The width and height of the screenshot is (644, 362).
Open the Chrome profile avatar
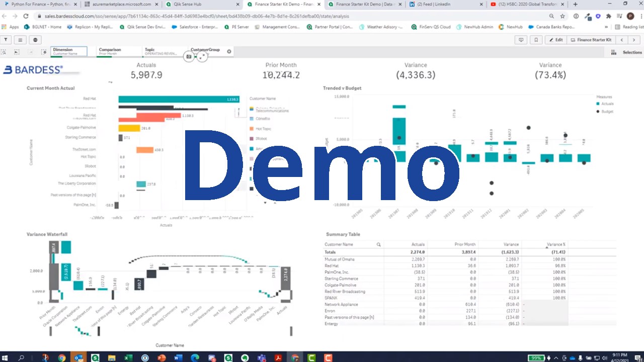pos(630,16)
